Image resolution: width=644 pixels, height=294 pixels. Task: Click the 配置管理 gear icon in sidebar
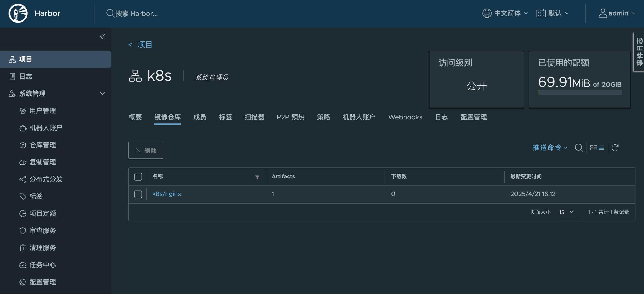coord(23,282)
